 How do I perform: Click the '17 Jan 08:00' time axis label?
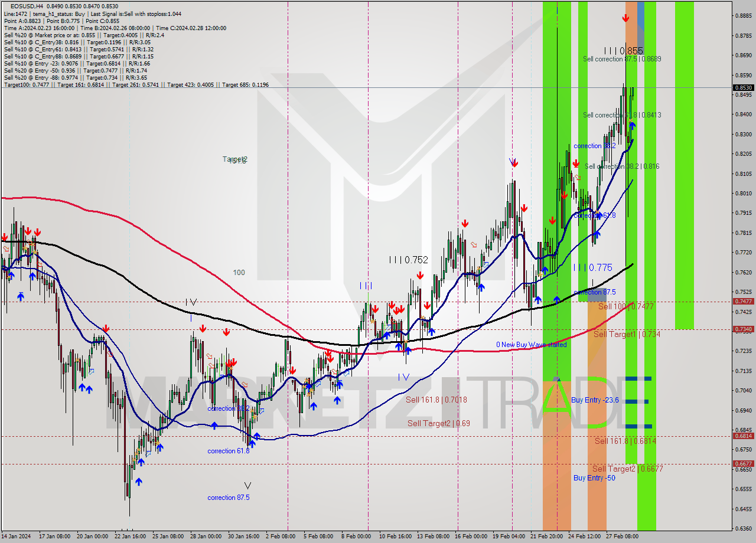pyautogui.click(x=54, y=537)
